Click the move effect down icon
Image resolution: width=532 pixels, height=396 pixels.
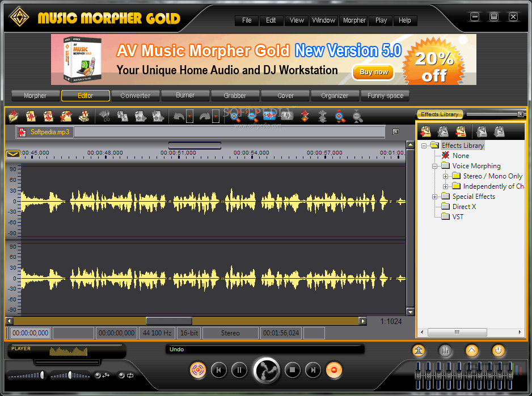499,131
